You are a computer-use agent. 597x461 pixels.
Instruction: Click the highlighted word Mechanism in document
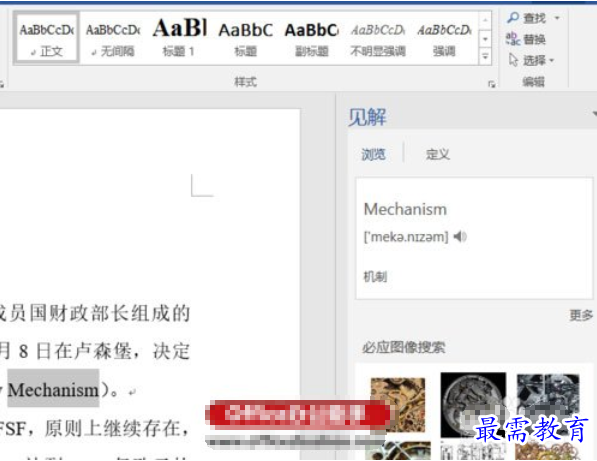point(53,390)
